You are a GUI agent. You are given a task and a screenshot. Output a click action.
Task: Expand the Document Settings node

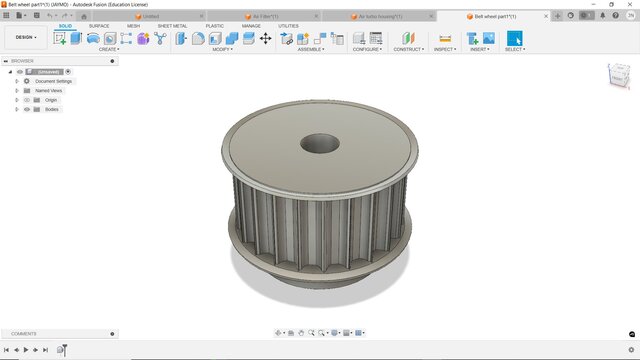point(17,81)
